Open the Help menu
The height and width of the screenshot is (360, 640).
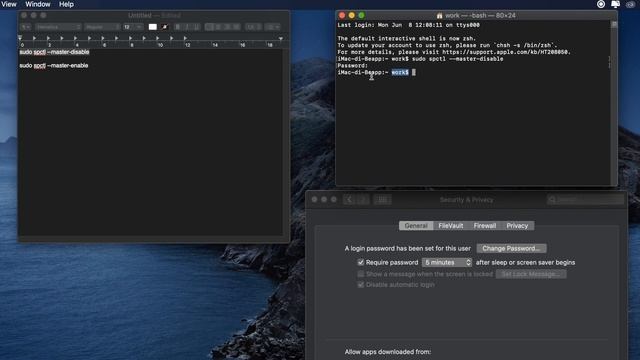point(66,4)
